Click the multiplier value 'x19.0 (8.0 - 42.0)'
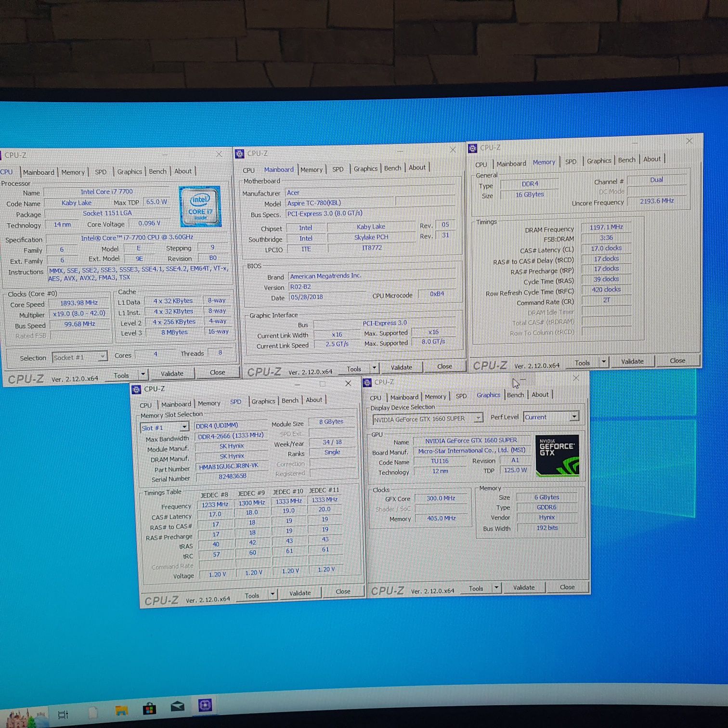Image resolution: width=728 pixels, height=728 pixels. click(x=79, y=313)
